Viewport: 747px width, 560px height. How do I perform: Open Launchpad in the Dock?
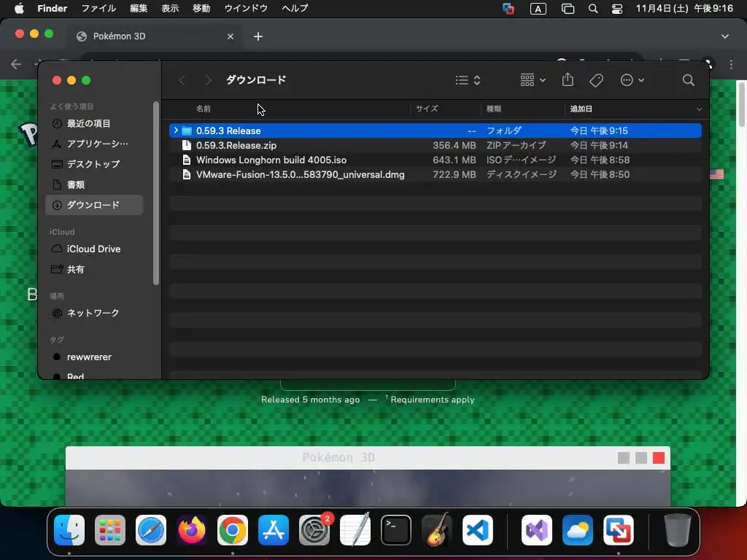110,530
